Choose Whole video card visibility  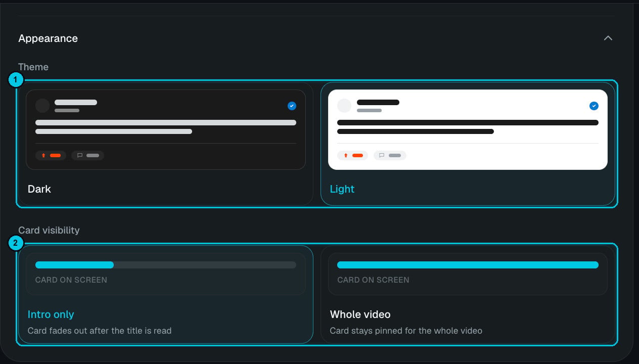tap(468, 294)
